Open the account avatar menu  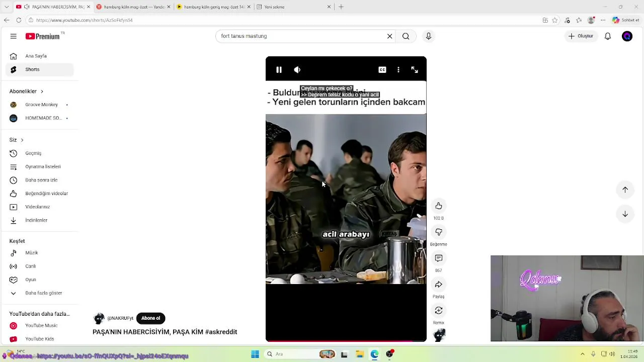627,36
